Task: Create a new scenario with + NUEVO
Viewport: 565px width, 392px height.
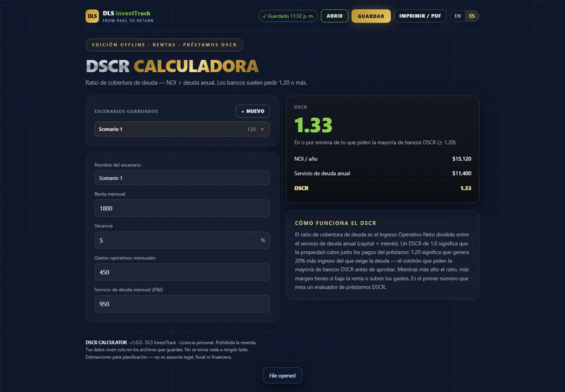Action: 253,111
